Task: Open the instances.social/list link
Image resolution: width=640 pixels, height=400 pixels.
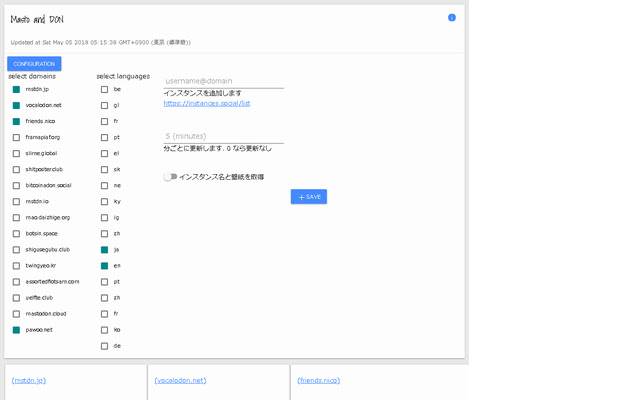Action: (207, 103)
